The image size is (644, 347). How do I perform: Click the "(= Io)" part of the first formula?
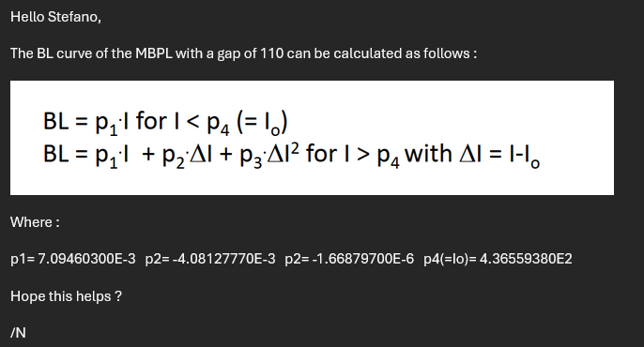(262, 122)
